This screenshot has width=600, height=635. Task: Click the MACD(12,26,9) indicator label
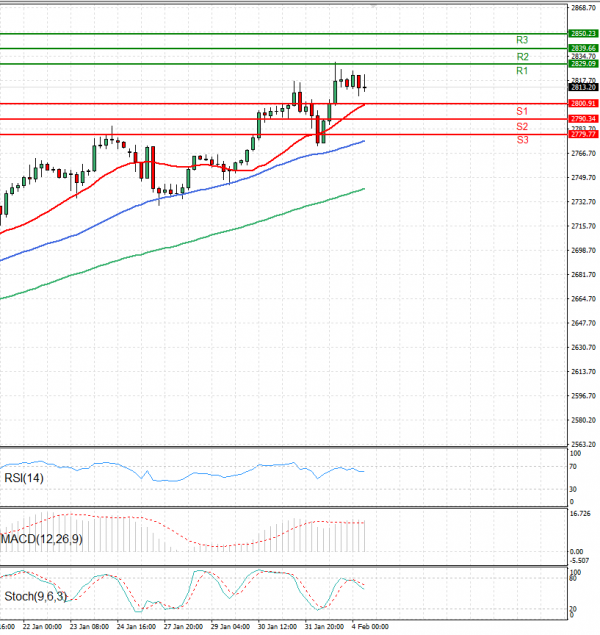[42, 539]
